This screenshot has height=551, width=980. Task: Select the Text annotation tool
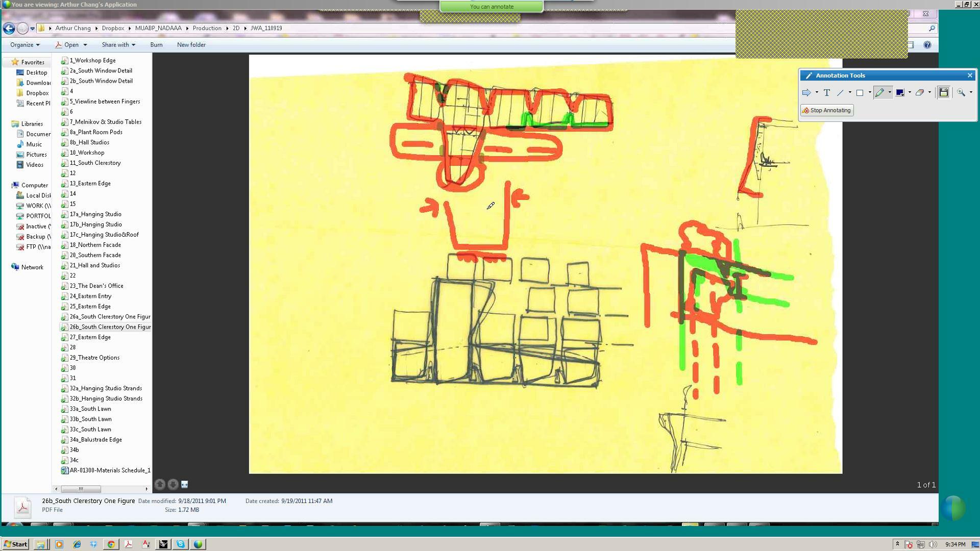tap(827, 92)
